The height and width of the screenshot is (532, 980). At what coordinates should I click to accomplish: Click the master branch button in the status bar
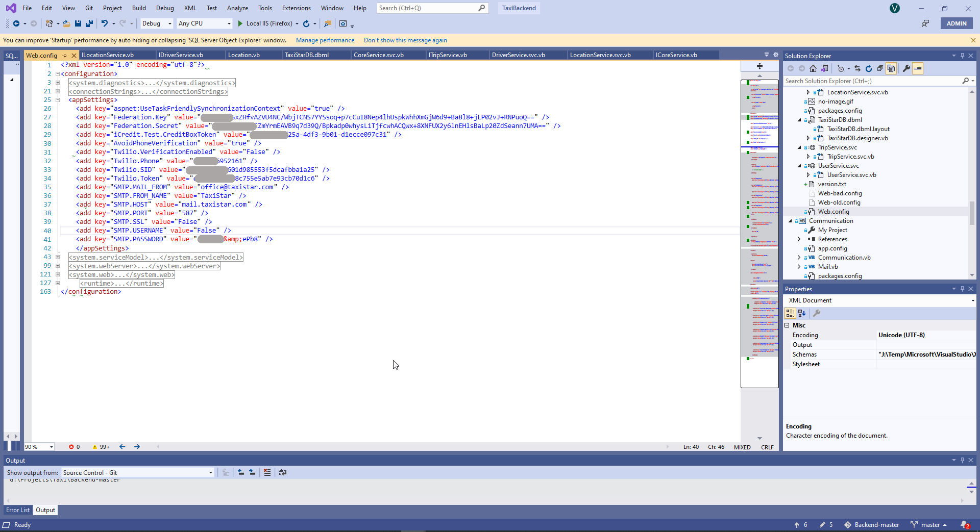click(x=929, y=525)
